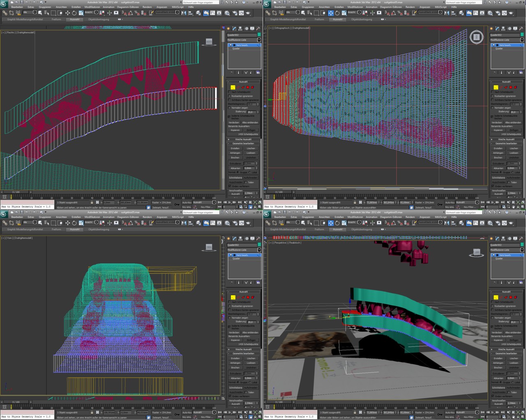This screenshot has height=420, width=526.
Task: Open the Hierarchy panel tab in bottom-left window
Action: (x=240, y=238)
